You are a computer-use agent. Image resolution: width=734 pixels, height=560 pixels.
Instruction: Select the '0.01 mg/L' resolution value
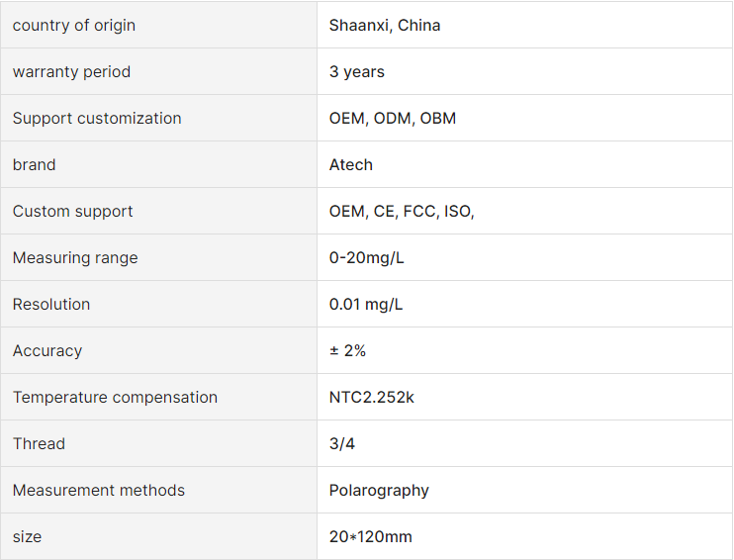[366, 305]
